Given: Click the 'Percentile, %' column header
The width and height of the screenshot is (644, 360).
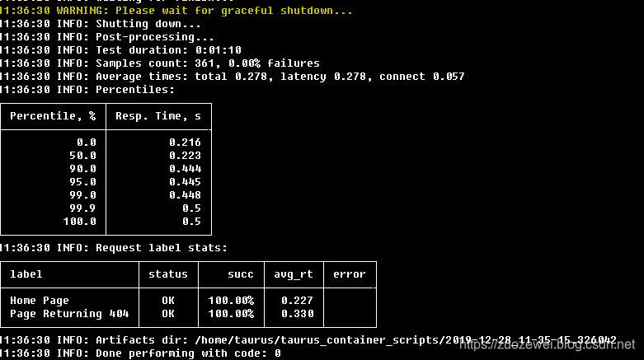Looking at the screenshot, I should point(53,116).
